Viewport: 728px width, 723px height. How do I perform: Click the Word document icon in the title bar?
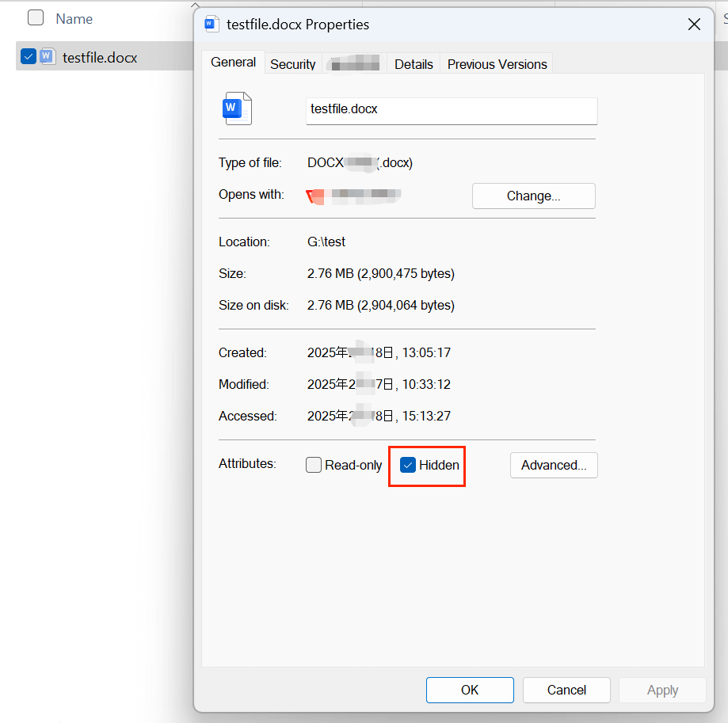click(x=211, y=24)
